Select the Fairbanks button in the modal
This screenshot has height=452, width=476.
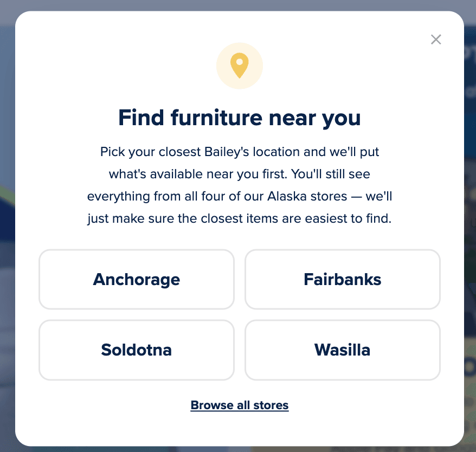[342, 280]
